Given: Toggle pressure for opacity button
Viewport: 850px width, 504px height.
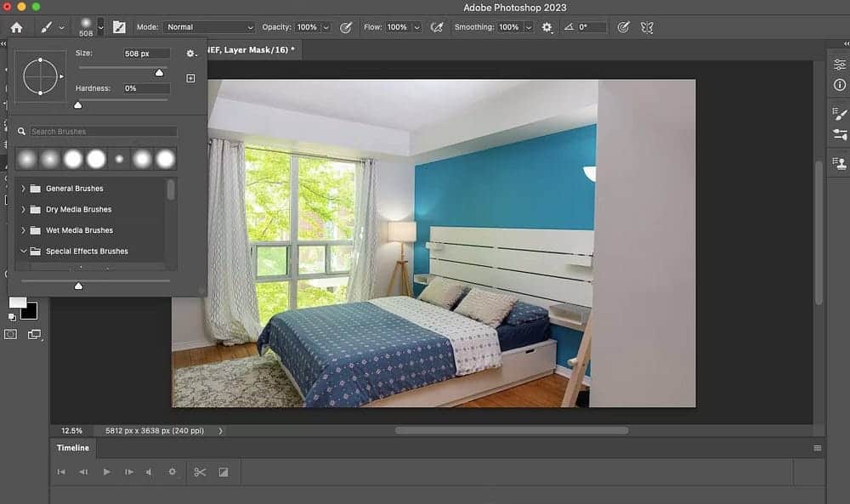Looking at the screenshot, I should pos(346,27).
